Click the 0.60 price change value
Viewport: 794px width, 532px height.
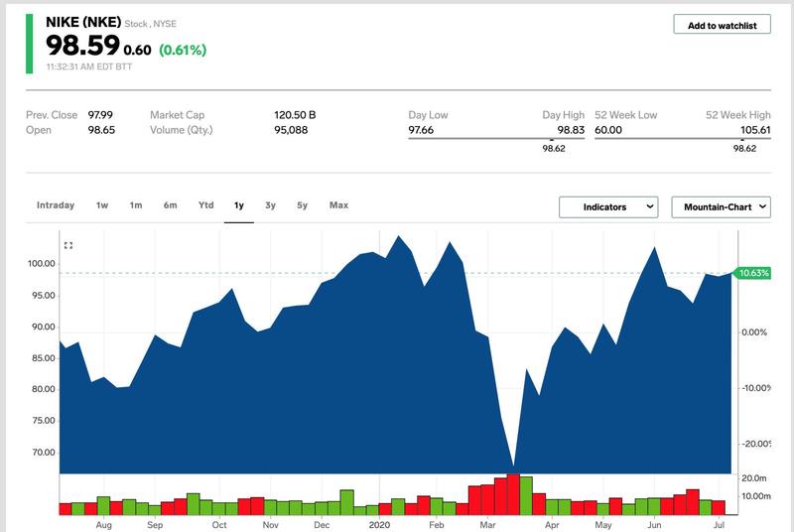coord(137,50)
